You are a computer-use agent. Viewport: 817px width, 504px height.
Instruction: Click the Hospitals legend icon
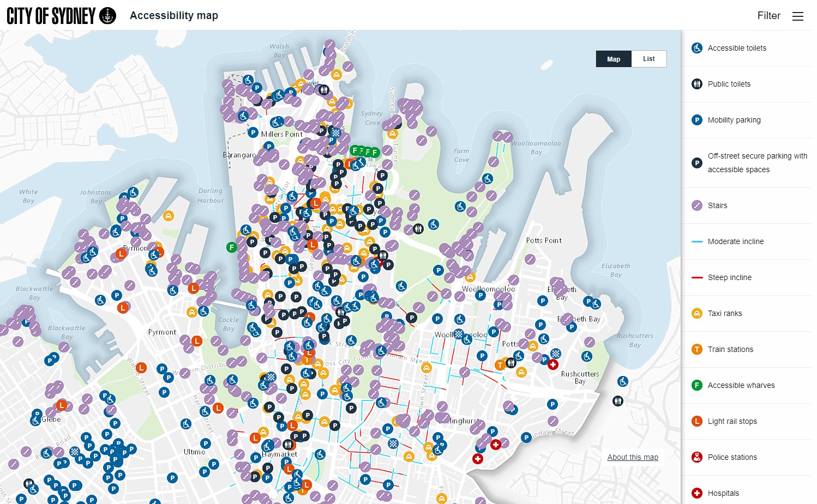coord(696,493)
